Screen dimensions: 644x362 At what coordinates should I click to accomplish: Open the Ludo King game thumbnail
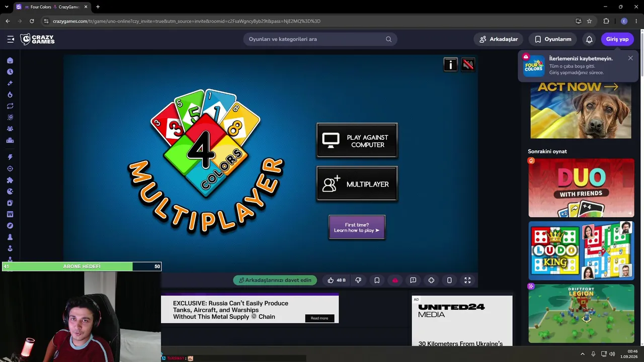click(x=581, y=250)
